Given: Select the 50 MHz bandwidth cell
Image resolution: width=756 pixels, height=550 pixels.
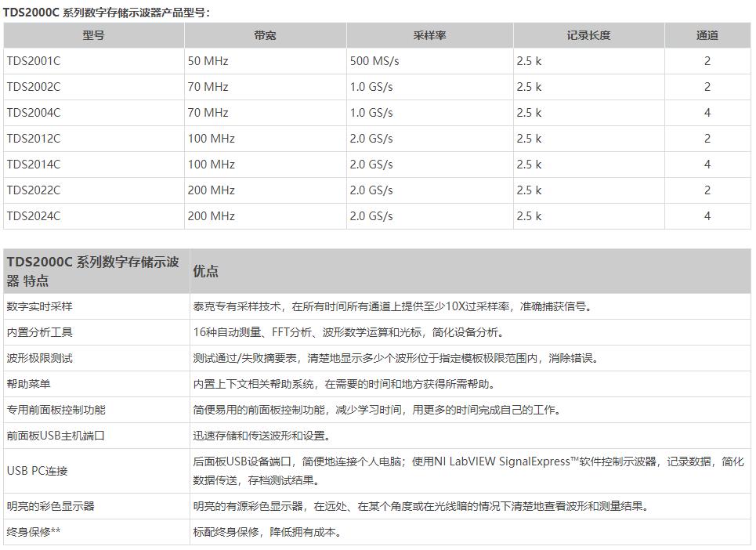Looking at the screenshot, I should (x=208, y=61).
